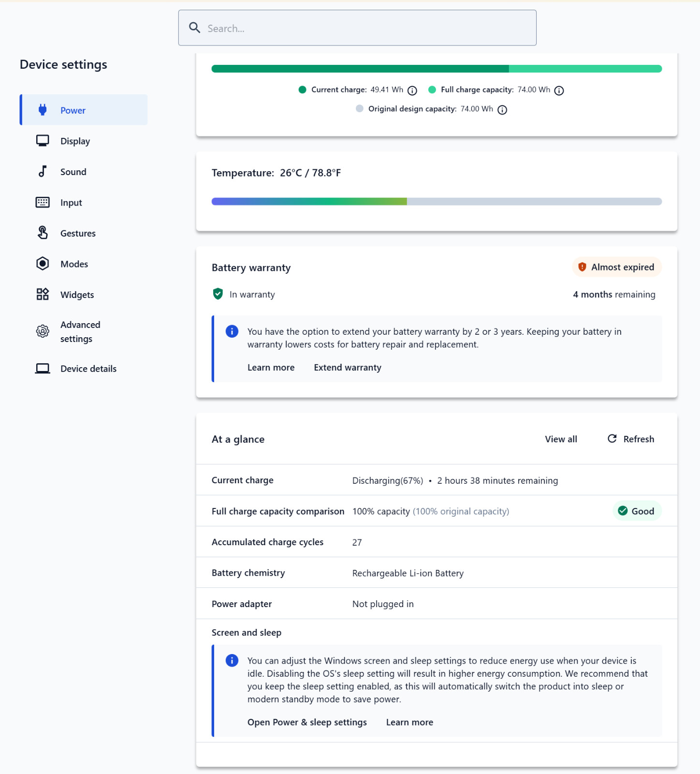Click the Refresh button label
The image size is (700, 774).
[x=639, y=439]
